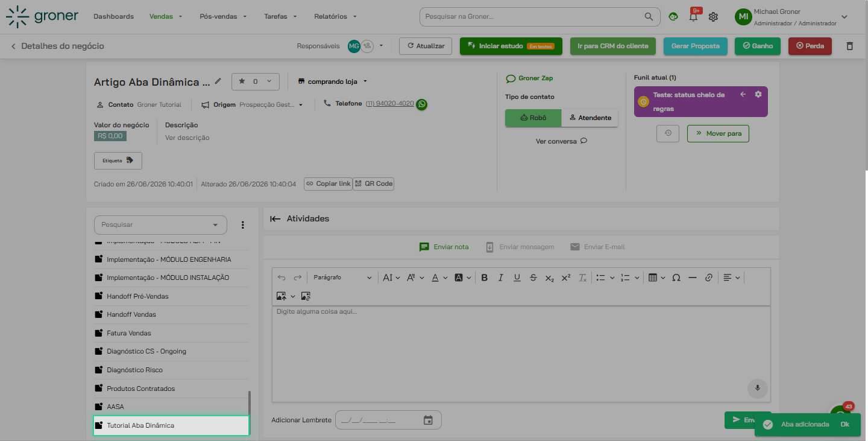868x441 pixels.
Task: Click the funnel history clock icon
Action: click(668, 133)
